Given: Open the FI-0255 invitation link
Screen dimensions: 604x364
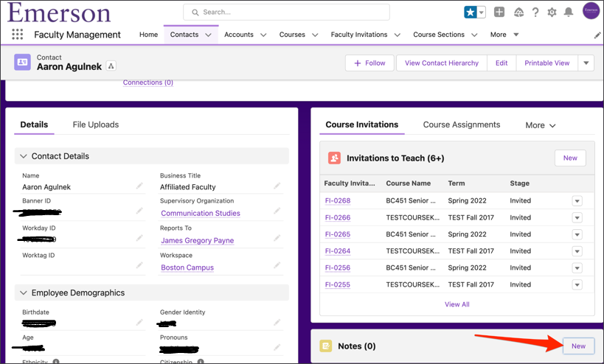Looking at the screenshot, I should click(338, 284).
